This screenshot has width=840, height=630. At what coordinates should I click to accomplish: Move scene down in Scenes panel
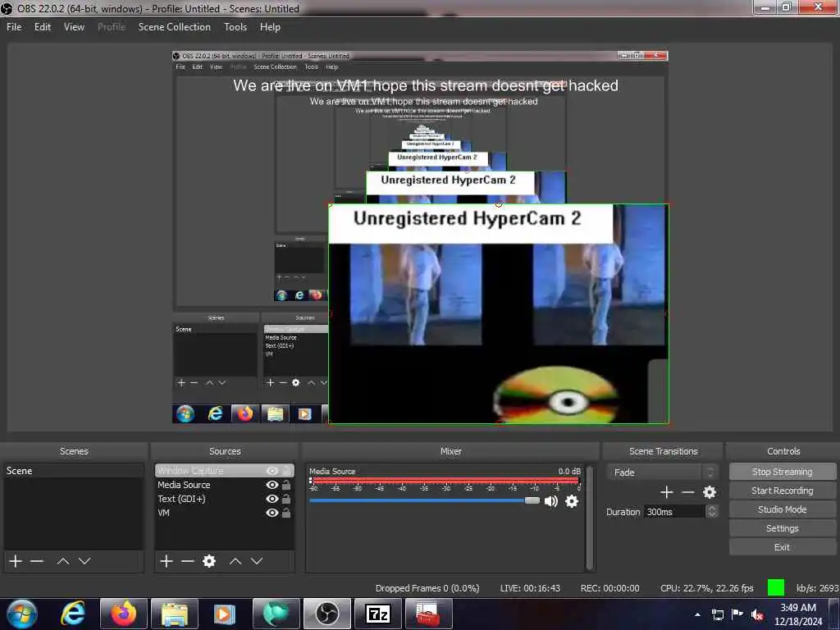[84, 561]
